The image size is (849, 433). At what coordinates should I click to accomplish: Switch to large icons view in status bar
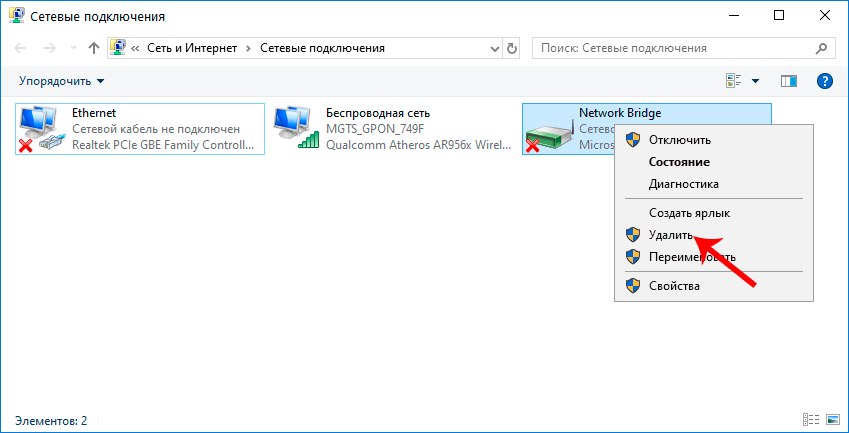pos(832,420)
